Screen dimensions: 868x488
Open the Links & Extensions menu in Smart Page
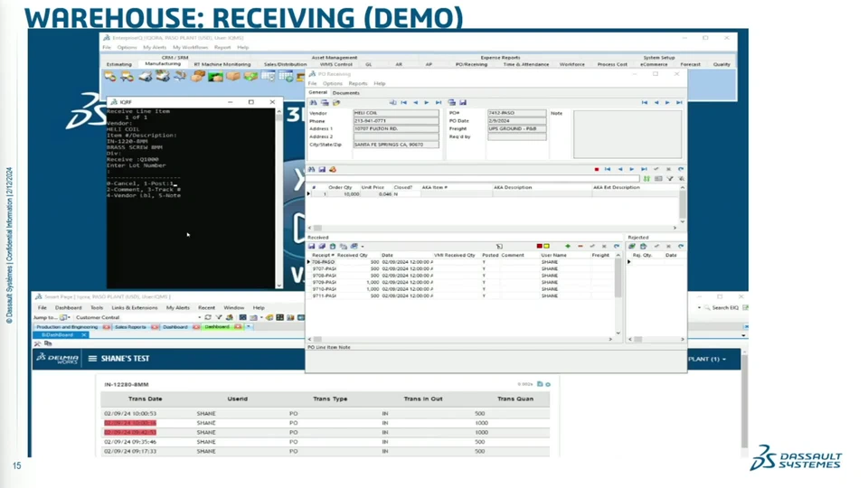click(135, 307)
